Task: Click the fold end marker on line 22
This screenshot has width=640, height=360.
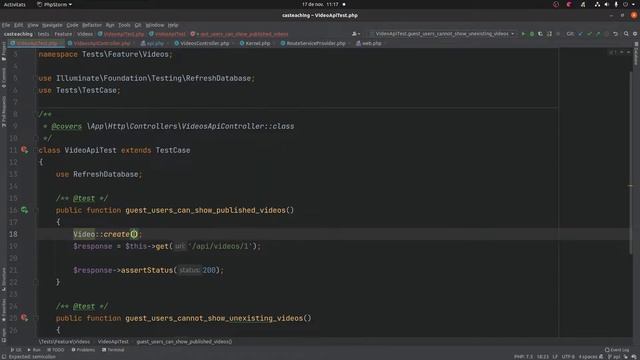Action: pyautogui.click(x=37, y=282)
